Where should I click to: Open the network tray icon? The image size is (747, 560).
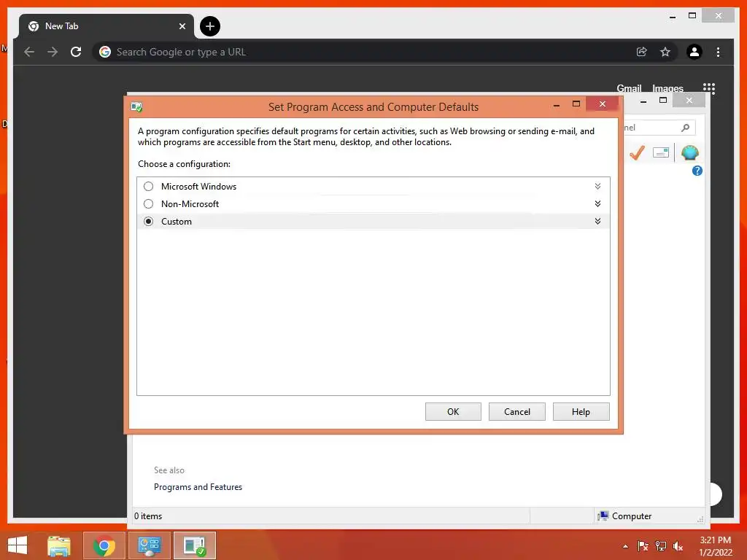661,546
